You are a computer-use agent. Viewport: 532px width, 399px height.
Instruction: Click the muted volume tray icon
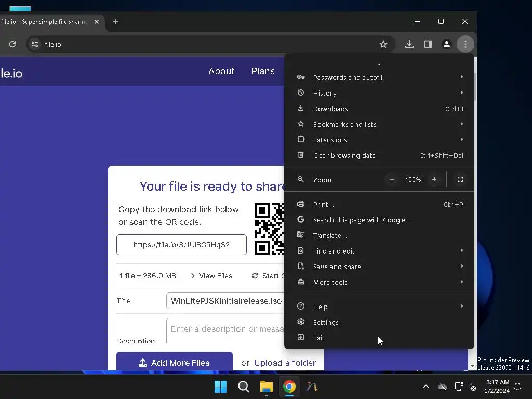click(472, 387)
